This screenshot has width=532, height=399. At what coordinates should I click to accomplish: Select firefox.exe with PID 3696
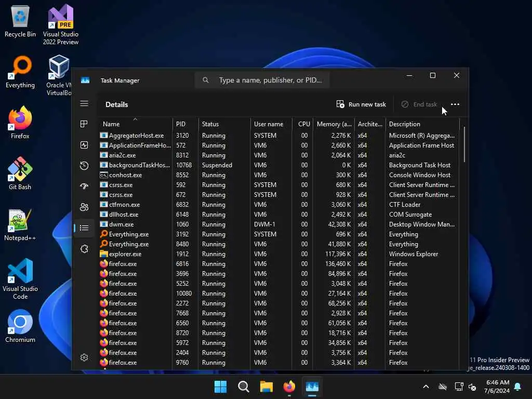pyautogui.click(x=279, y=273)
